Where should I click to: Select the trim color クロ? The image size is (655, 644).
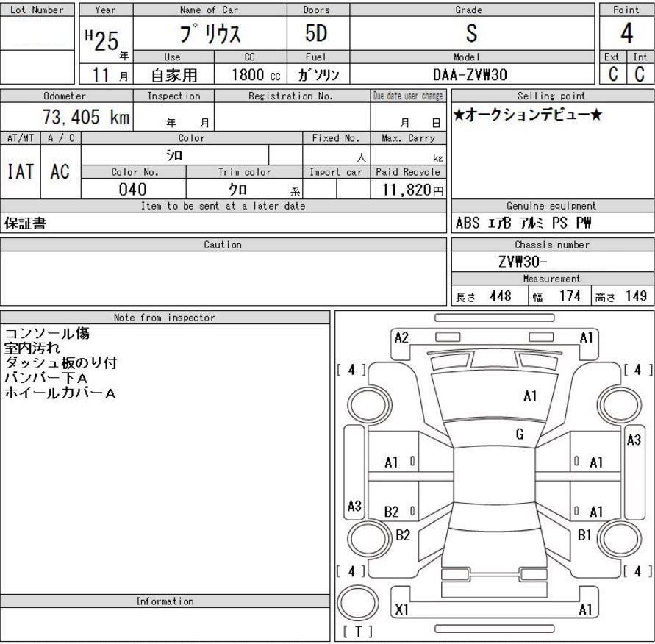(237, 189)
